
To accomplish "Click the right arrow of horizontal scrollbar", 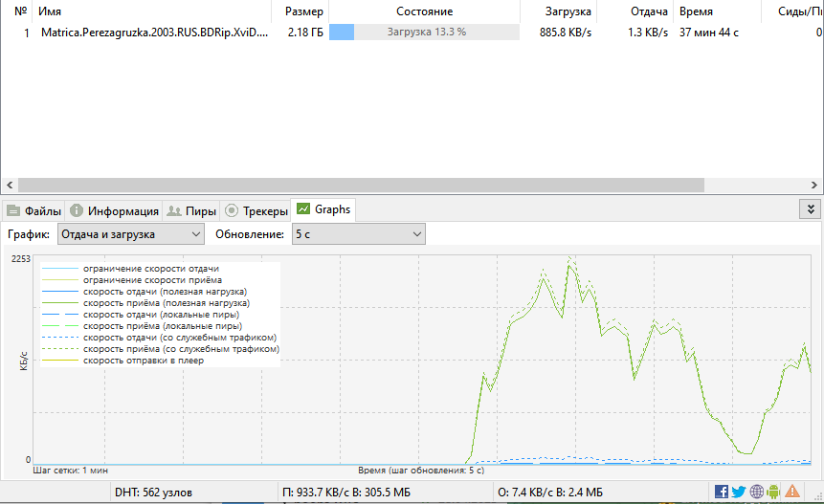I will 814,185.
